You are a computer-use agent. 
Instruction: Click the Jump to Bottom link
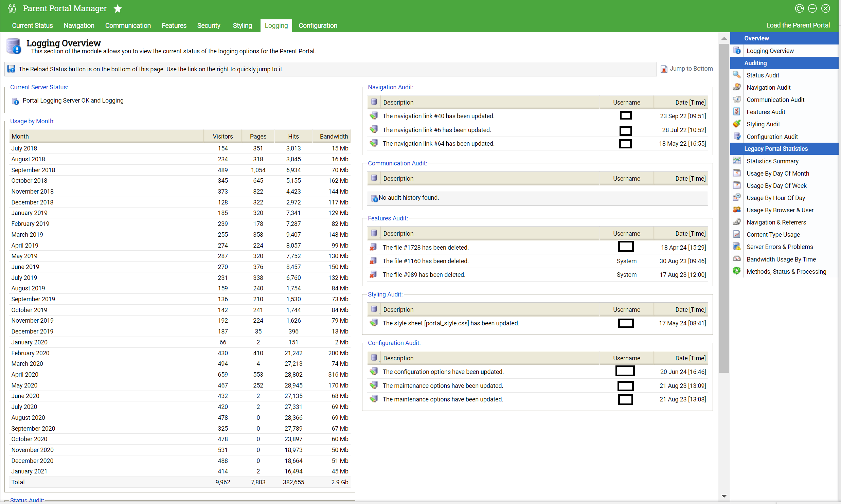691,69
